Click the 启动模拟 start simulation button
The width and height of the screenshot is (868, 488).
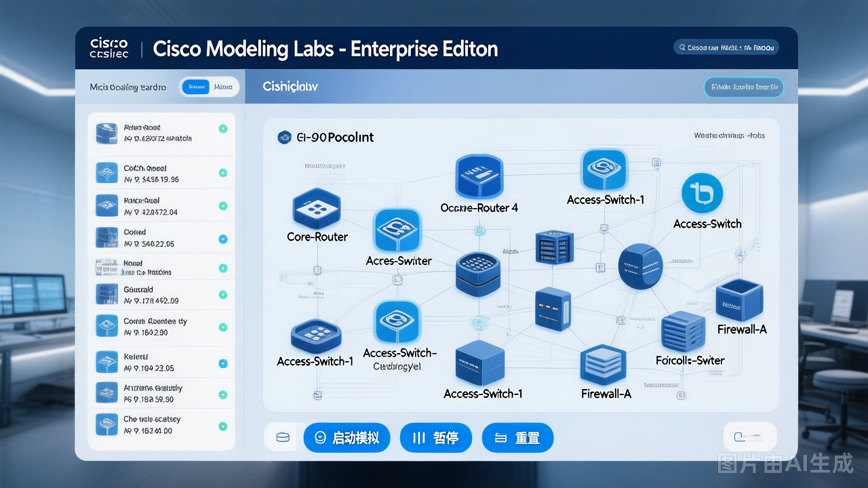click(347, 438)
